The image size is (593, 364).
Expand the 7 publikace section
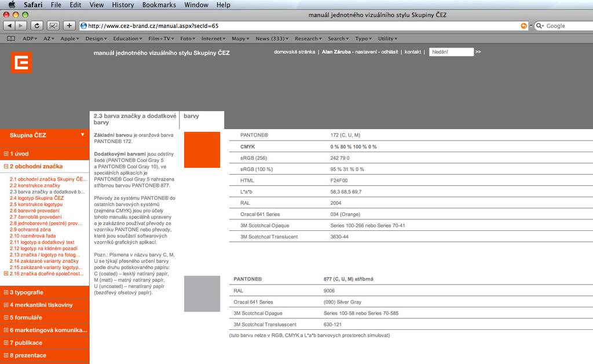tap(6, 343)
